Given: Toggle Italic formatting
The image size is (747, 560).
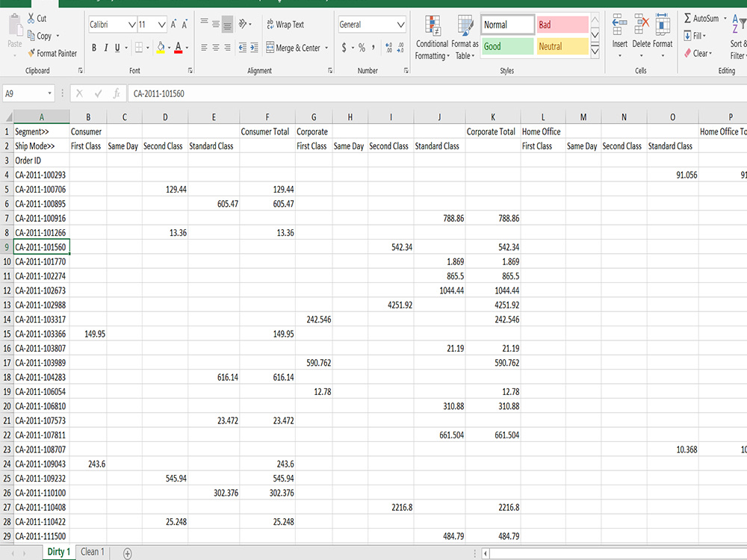Looking at the screenshot, I should 106,48.
